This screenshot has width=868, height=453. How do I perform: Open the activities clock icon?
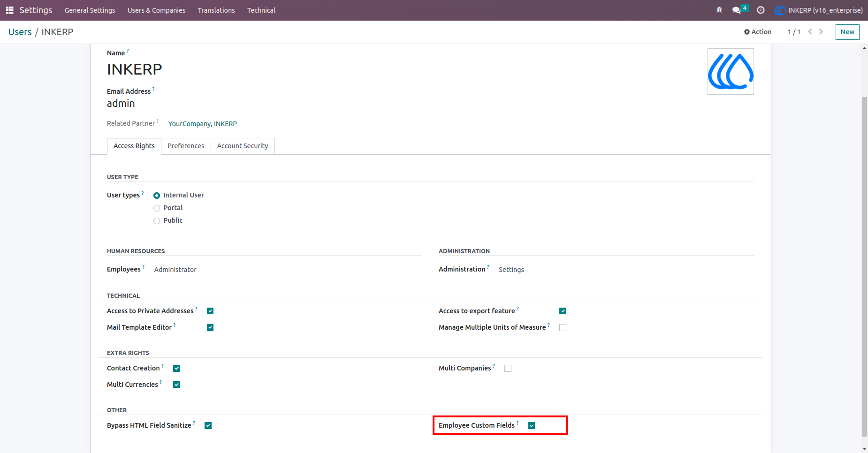pos(761,10)
